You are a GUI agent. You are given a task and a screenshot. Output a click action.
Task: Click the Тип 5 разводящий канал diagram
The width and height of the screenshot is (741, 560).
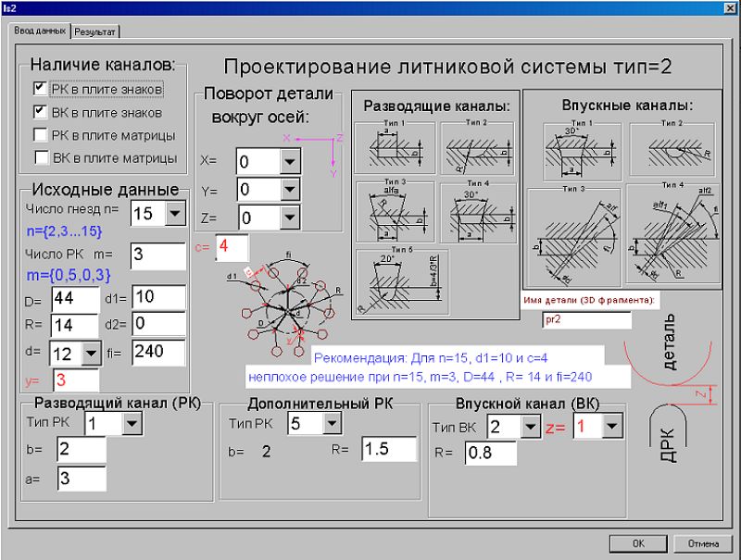[400, 281]
